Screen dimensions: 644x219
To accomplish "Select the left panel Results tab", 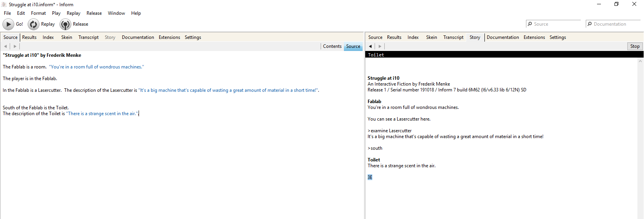I will point(29,37).
